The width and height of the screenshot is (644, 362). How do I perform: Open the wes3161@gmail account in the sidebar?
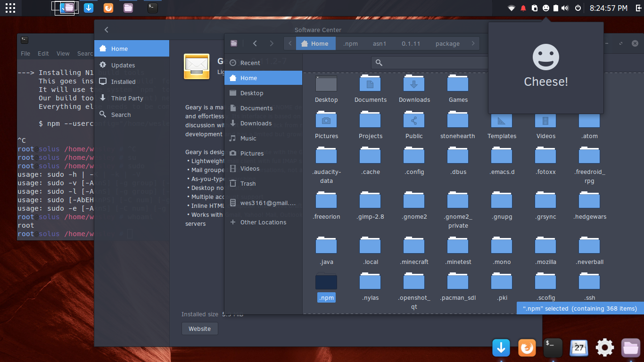(x=263, y=203)
